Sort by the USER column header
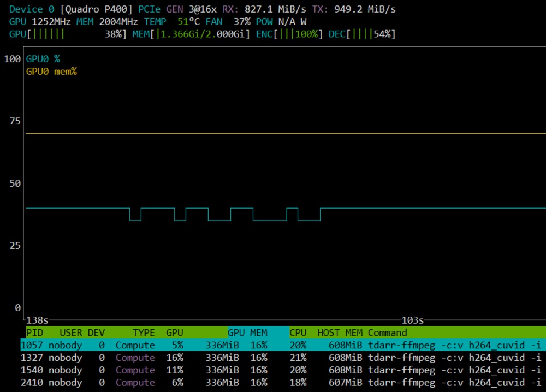 point(71,332)
